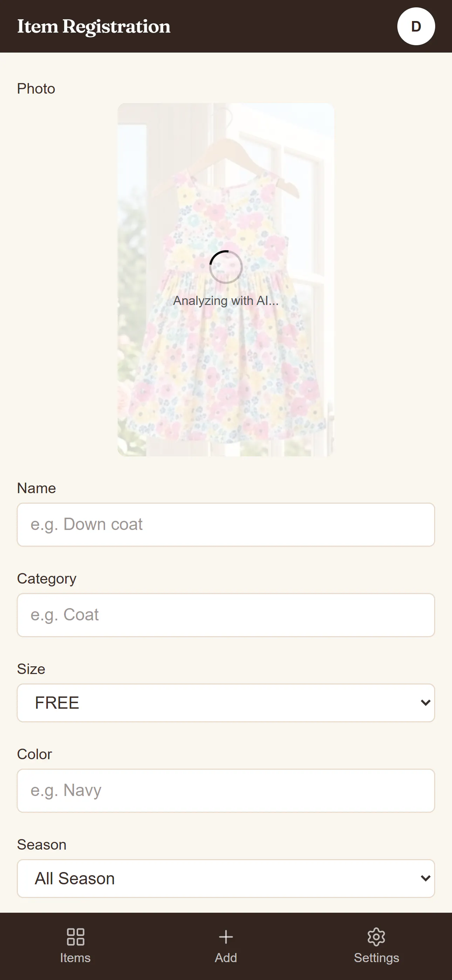
Task: Open the user avatar labeled D
Action: coord(416,26)
